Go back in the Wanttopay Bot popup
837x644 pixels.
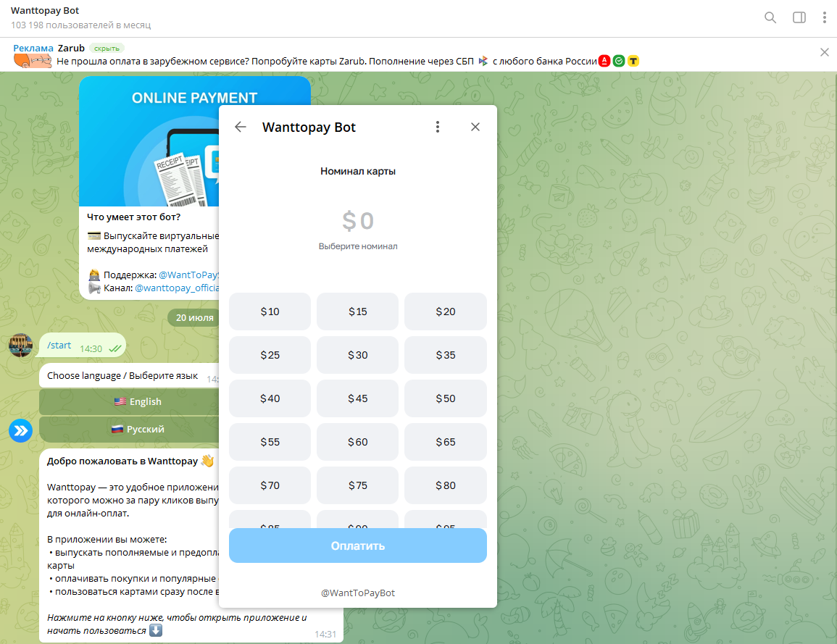pos(241,127)
